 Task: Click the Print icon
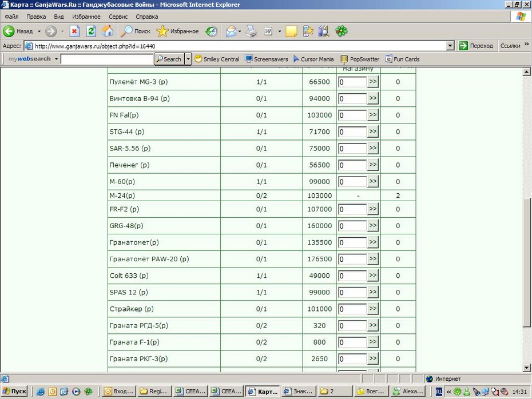coord(251,31)
